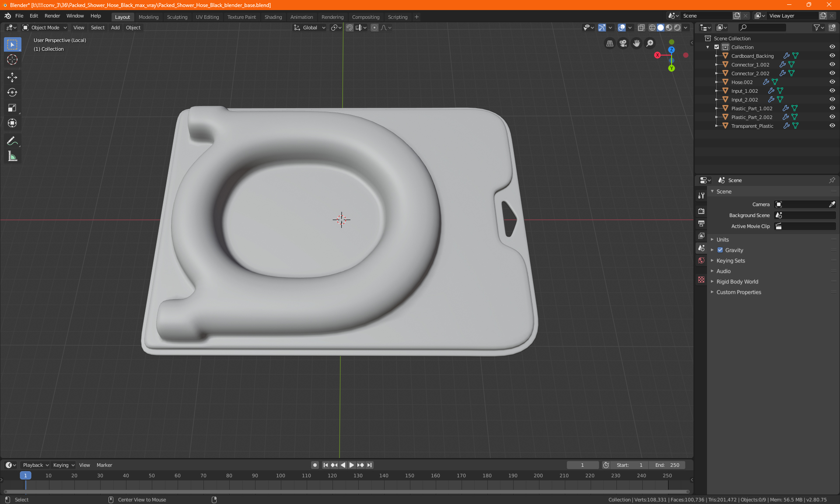The image size is (840, 504).
Task: Expand the Rigid Body World panel
Action: click(x=737, y=282)
